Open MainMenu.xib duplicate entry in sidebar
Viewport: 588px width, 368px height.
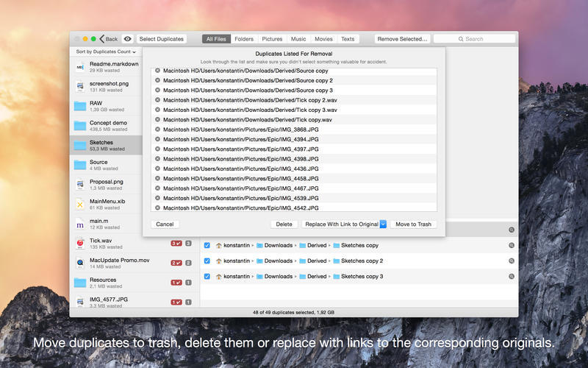point(106,205)
